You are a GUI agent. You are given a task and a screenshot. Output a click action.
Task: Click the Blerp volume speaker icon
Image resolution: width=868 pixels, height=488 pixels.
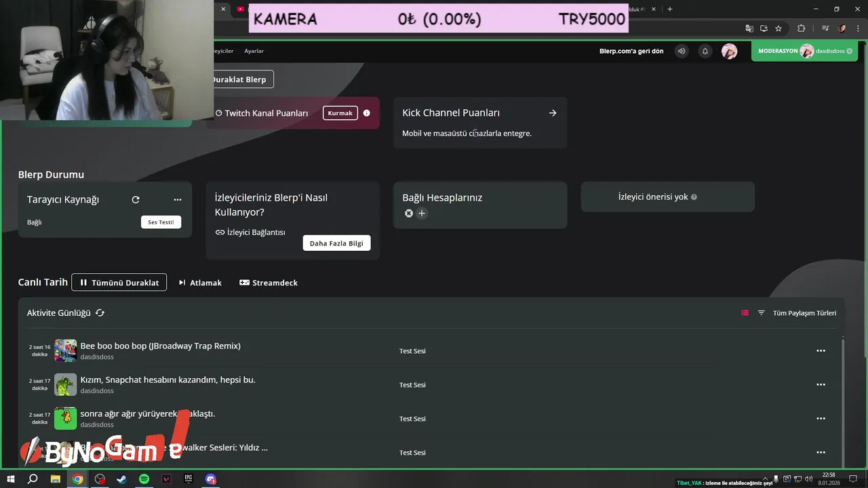[x=682, y=52]
